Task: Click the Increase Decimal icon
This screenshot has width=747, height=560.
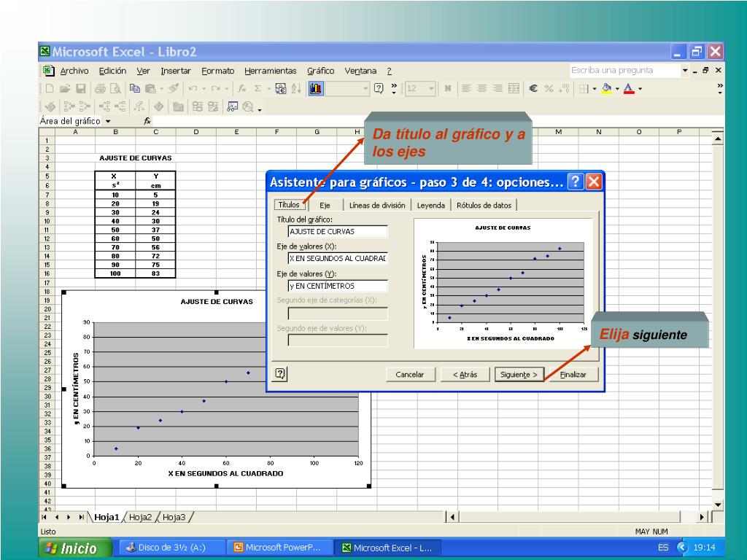Action: [x=565, y=88]
